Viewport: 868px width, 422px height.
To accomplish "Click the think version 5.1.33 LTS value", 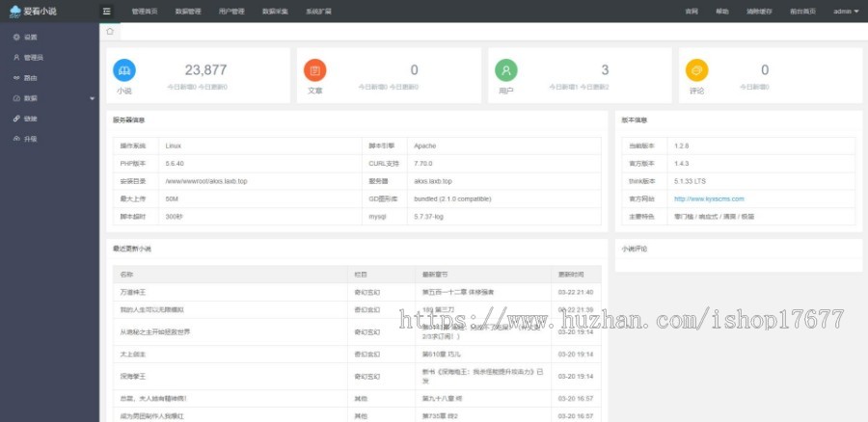I will pyautogui.click(x=690, y=181).
